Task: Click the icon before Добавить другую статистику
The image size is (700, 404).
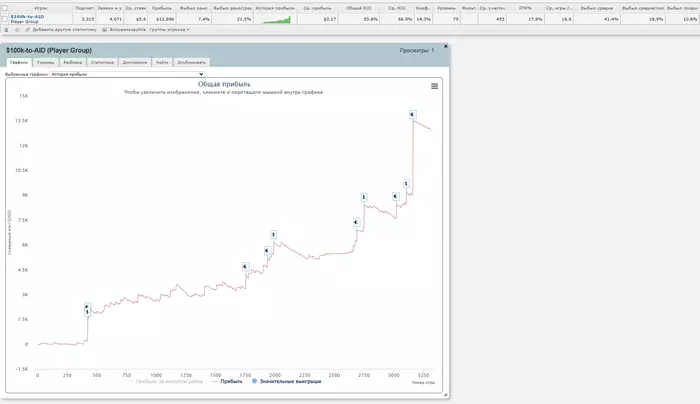Action: tap(28, 30)
